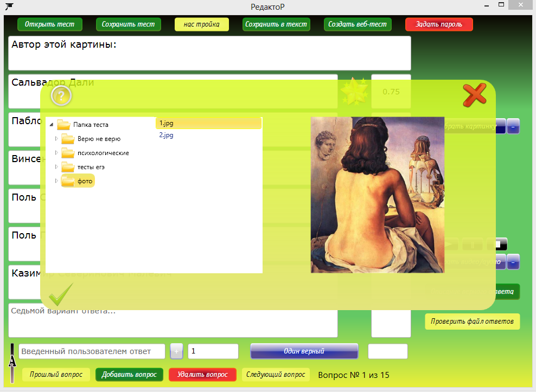Click the field containing the value 1
The height and width of the screenshot is (392, 536).
[213, 351]
